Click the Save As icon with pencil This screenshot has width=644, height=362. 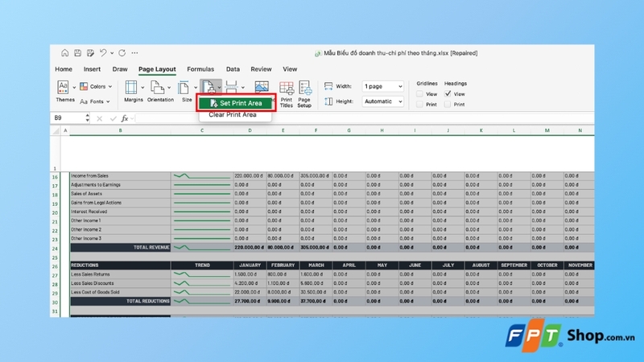pyautogui.click(x=90, y=53)
